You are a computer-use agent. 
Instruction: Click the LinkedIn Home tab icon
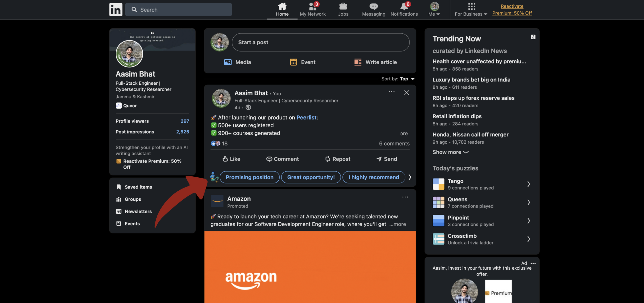click(282, 7)
